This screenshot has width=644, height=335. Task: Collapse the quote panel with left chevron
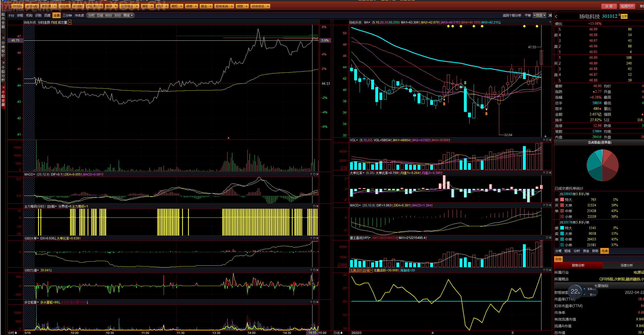pyautogui.click(x=556, y=16)
